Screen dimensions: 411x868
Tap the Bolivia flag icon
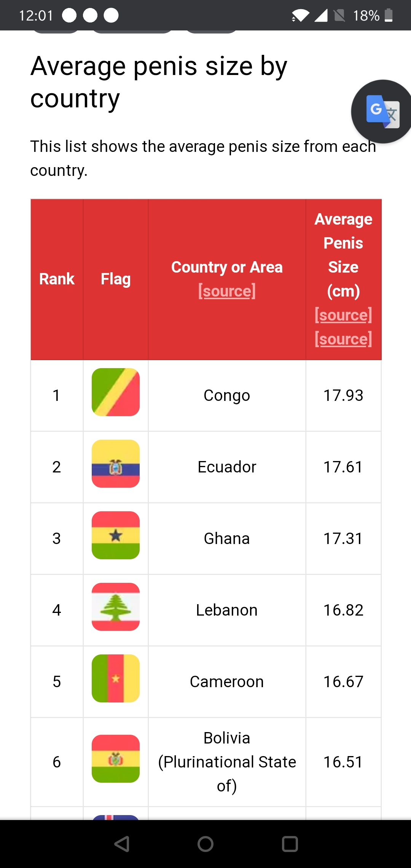(116, 759)
